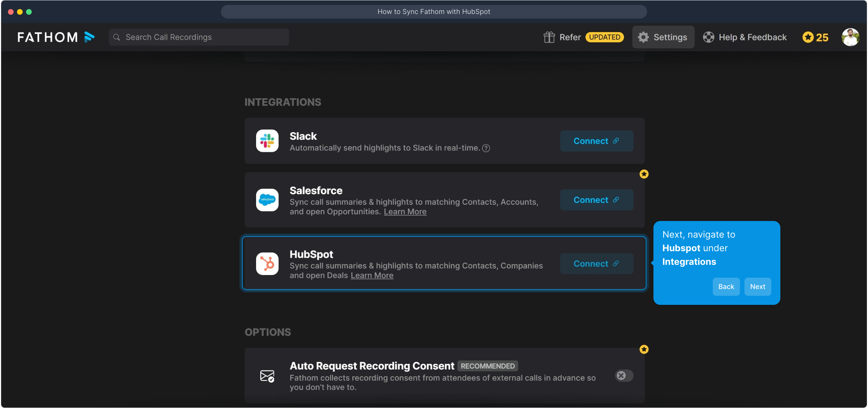This screenshot has width=868, height=408.
Task: Open the user profile avatar
Action: click(x=850, y=37)
